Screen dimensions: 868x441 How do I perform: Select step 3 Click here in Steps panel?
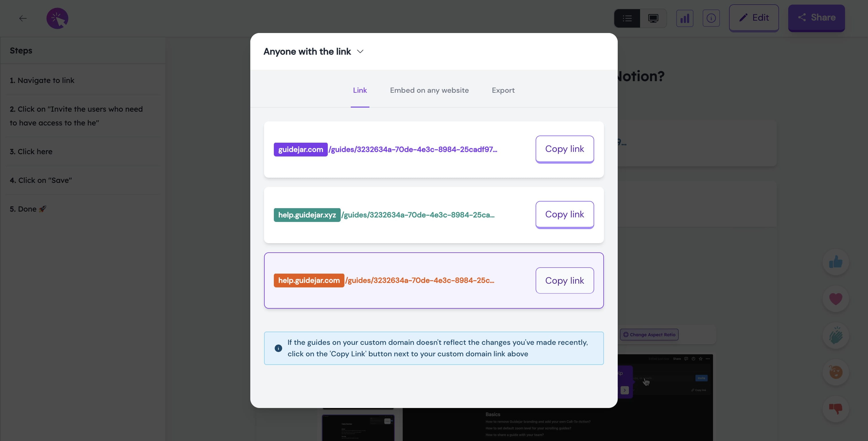point(31,151)
